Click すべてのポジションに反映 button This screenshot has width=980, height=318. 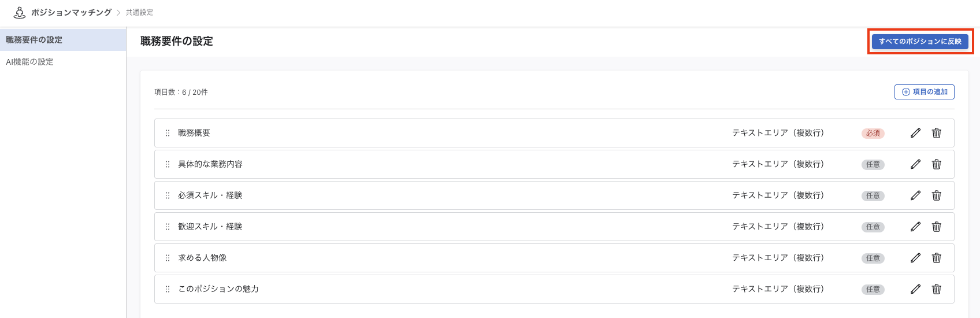point(920,42)
